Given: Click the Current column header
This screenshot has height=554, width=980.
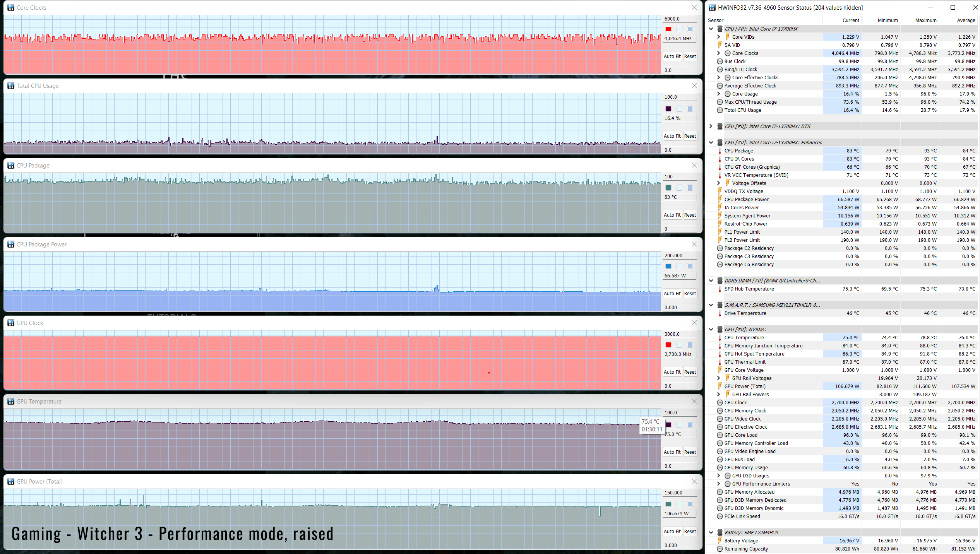Looking at the screenshot, I should (842, 20).
